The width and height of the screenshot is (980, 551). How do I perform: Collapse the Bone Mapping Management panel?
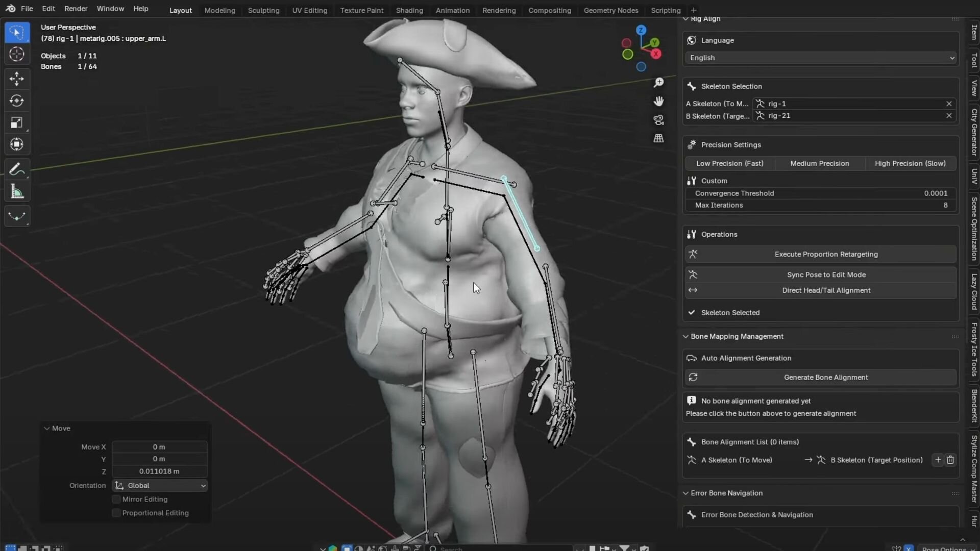[x=685, y=336]
